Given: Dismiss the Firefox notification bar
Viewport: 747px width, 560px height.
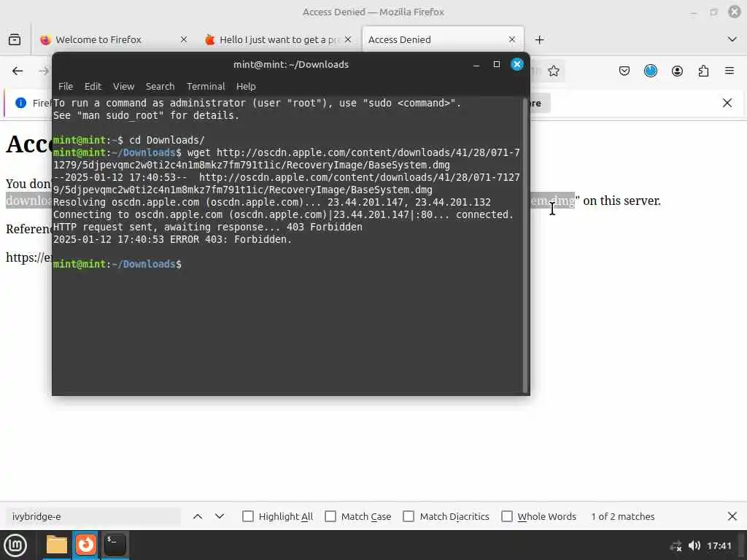Looking at the screenshot, I should coord(727,103).
